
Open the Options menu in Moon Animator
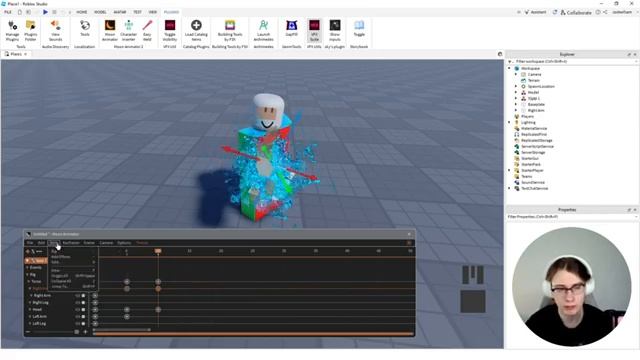pos(124,243)
